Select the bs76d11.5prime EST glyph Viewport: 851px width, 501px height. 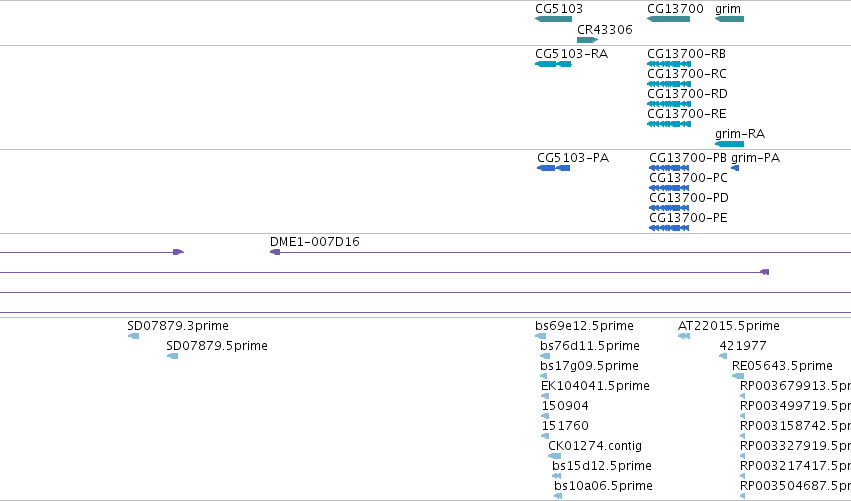545,356
